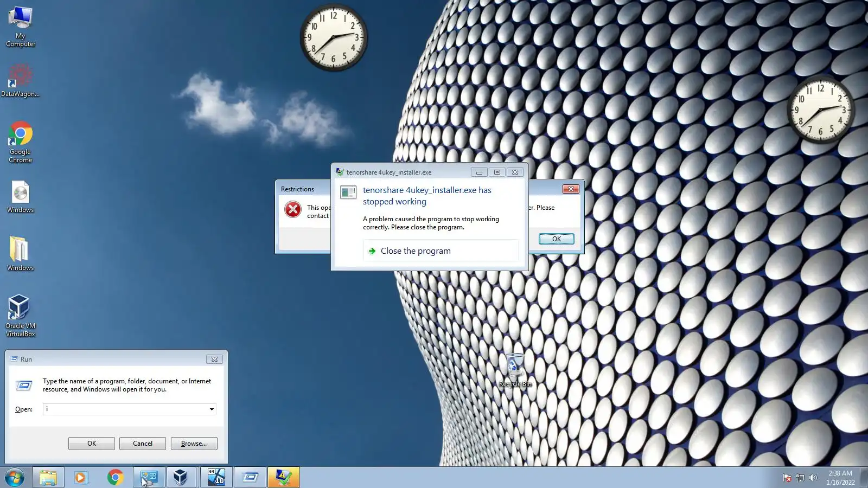Image resolution: width=868 pixels, height=488 pixels.
Task: Open Google Chrome from the taskbar
Action: (x=115, y=478)
